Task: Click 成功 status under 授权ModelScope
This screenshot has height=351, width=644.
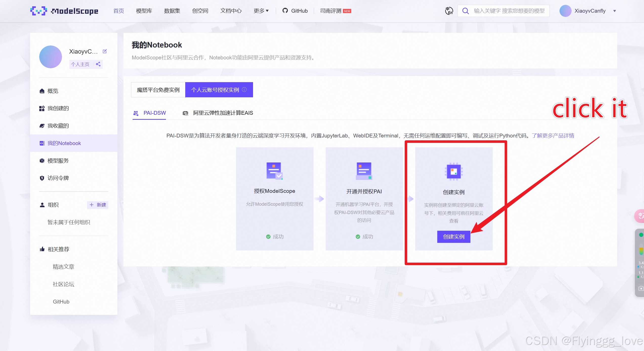Action: 275,237
